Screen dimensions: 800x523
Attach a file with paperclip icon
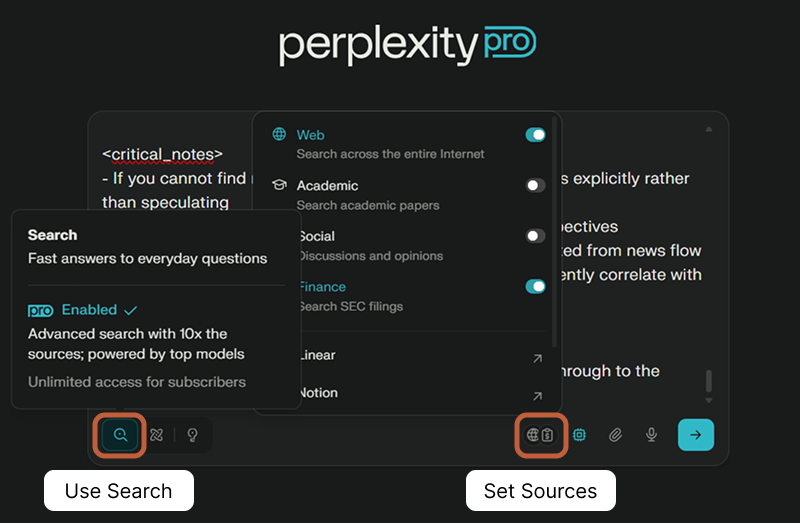616,435
